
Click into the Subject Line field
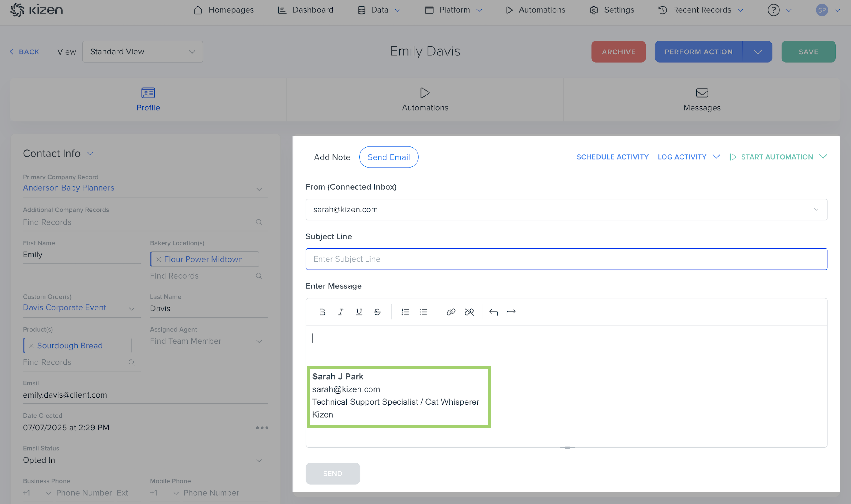tap(566, 259)
